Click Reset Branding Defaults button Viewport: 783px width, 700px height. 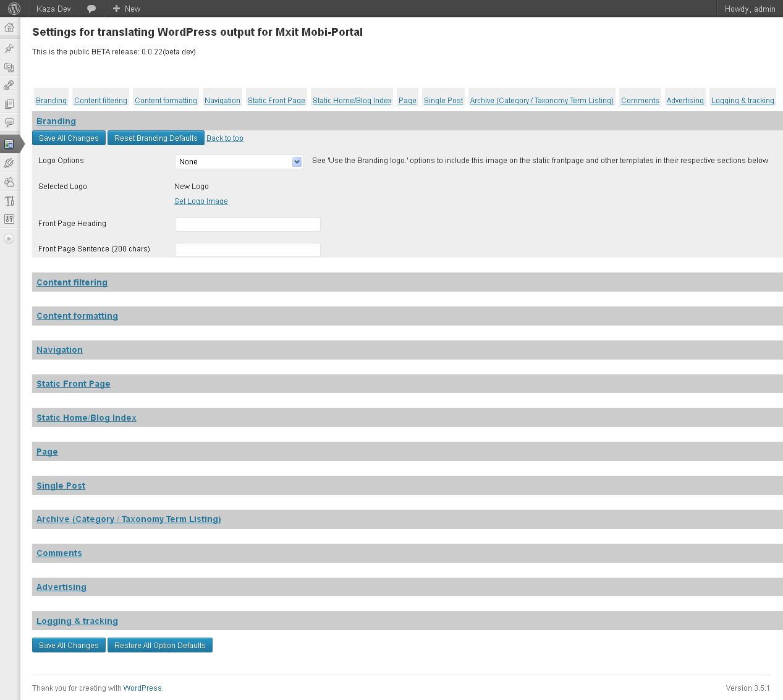156,138
